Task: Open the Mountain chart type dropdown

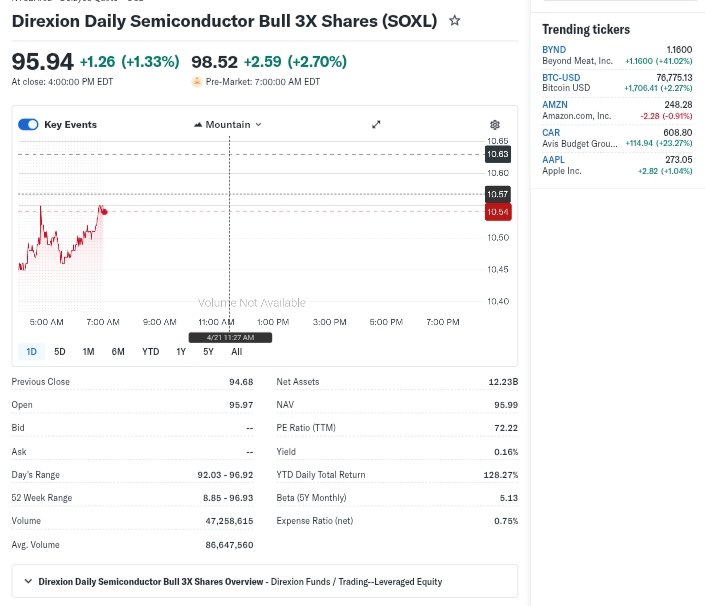Action: (x=227, y=125)
